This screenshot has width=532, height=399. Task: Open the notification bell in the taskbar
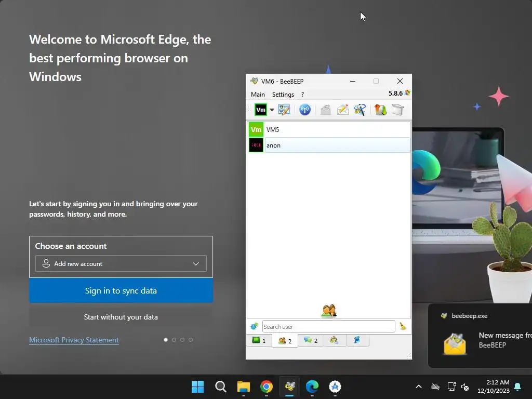518,387
